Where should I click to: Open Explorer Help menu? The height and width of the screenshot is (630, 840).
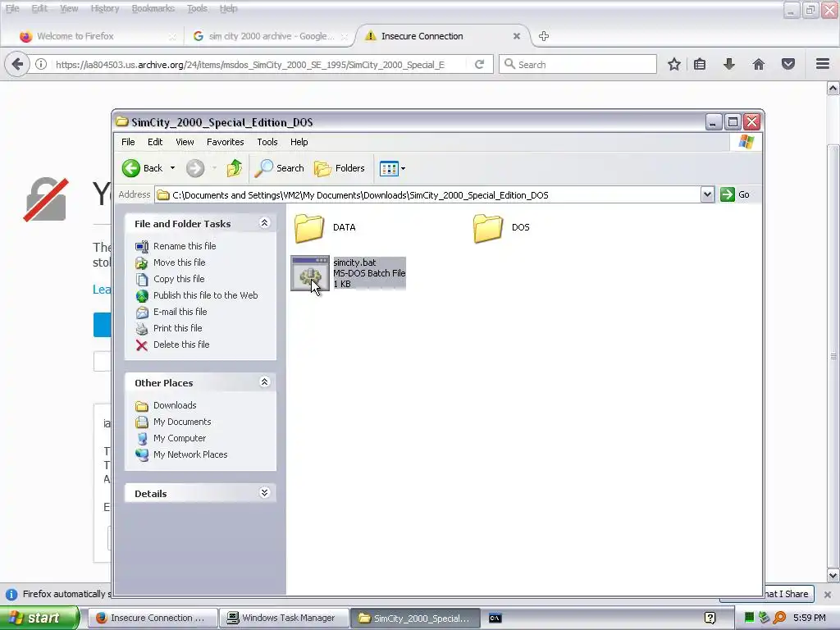click(299, 142)
